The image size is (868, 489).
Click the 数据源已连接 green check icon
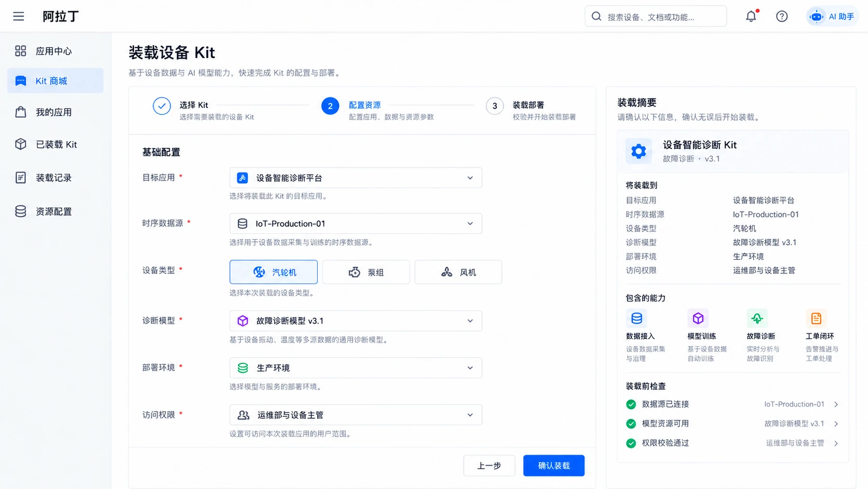[631, 404]
